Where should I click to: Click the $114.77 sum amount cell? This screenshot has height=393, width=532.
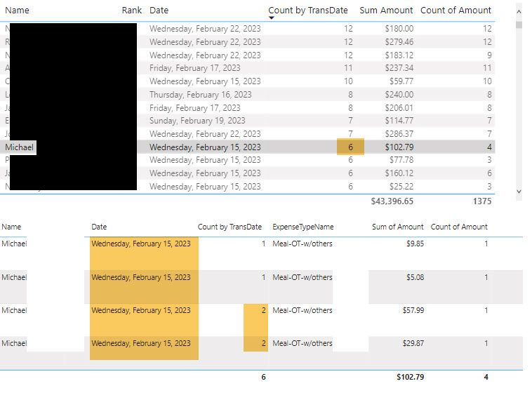pyautogui.click(x=399, y=121)
